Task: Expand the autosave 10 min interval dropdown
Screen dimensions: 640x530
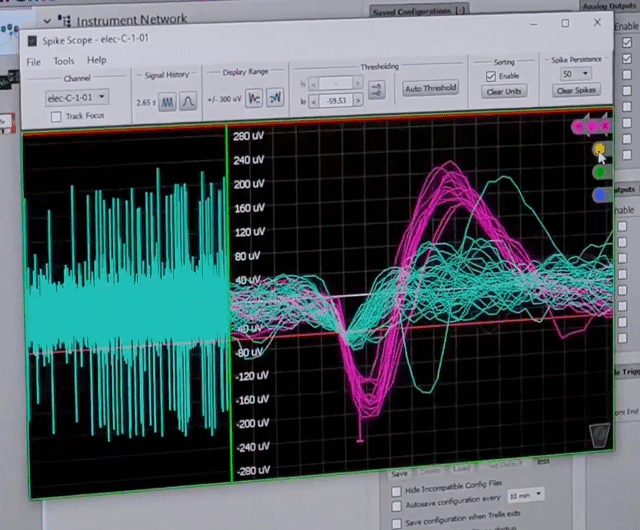Action: pos(526,494)
